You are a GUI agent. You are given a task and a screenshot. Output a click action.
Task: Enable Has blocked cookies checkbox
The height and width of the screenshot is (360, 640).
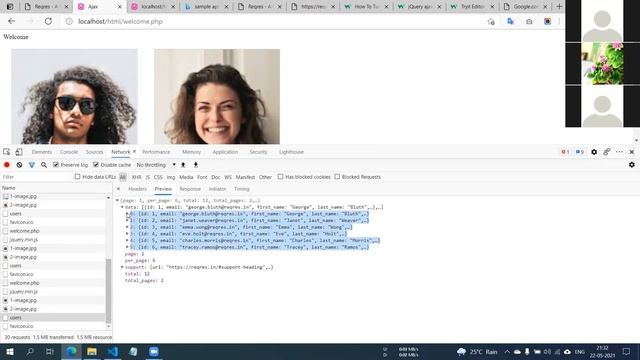(x=280, y=177)
